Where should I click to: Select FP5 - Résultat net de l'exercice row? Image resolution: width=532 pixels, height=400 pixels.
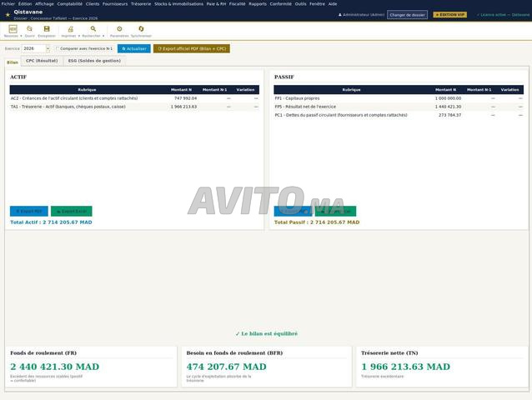399,107
